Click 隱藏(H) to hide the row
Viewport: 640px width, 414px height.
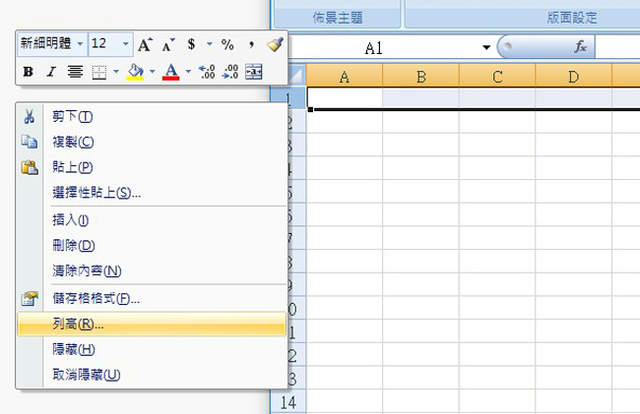tap(74, 349)
